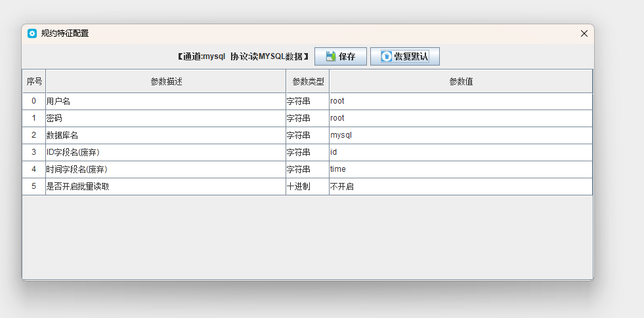The width and height of the screenshot is (644, 318).
Task: Sort by the 参数描述 column header
Action: pos(165,81)
